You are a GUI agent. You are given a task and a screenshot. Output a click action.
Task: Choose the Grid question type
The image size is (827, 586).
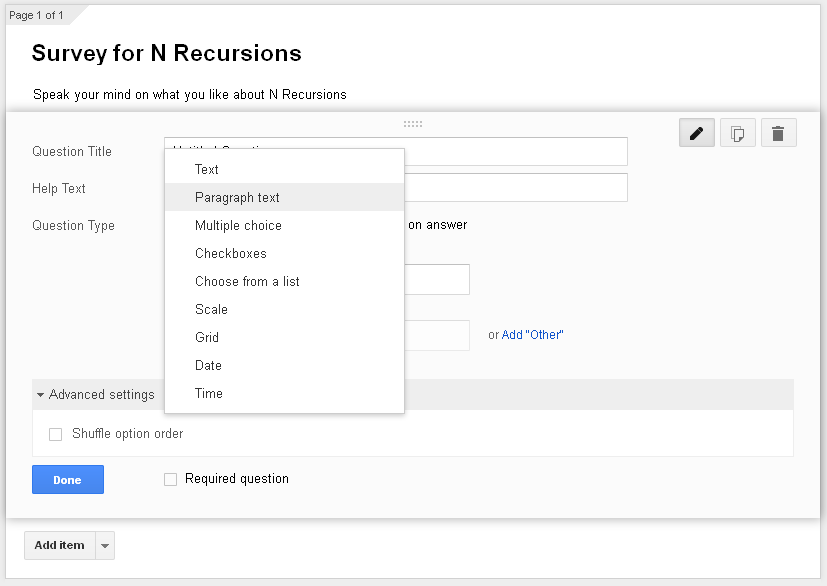206,337
